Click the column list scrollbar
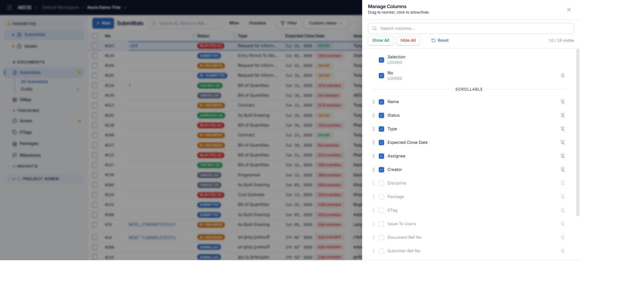This screenshot has width=644, height=289. (x=577, y=132)
